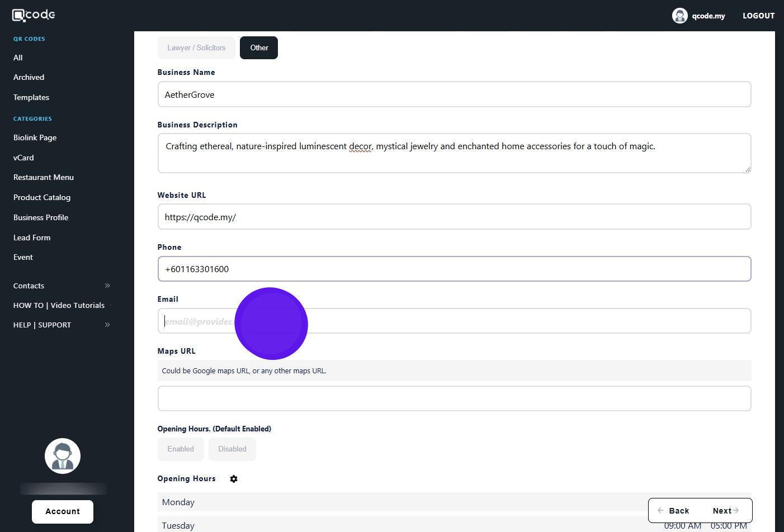The width and height of the screenshot is (784, 532).
Task: Select the Other business type option
Action: (259, 48)
